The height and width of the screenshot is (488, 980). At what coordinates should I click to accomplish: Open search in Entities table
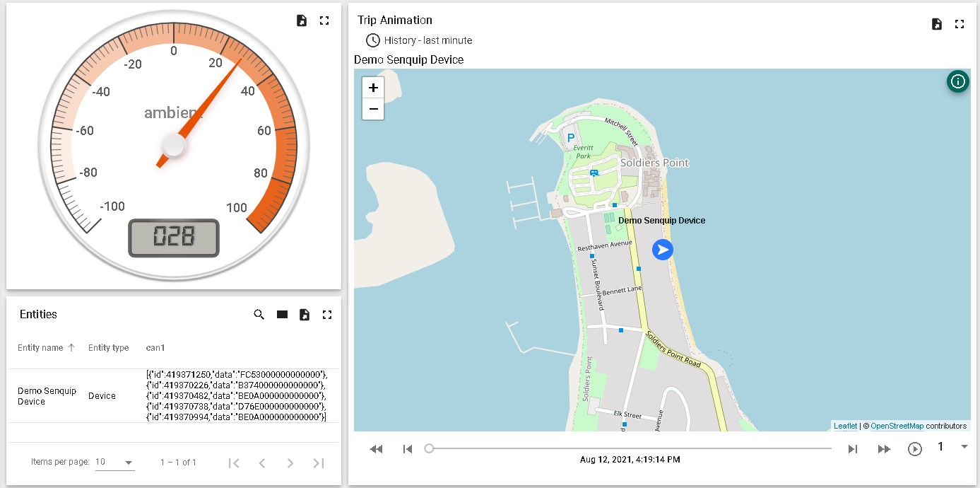pos(259,315)
